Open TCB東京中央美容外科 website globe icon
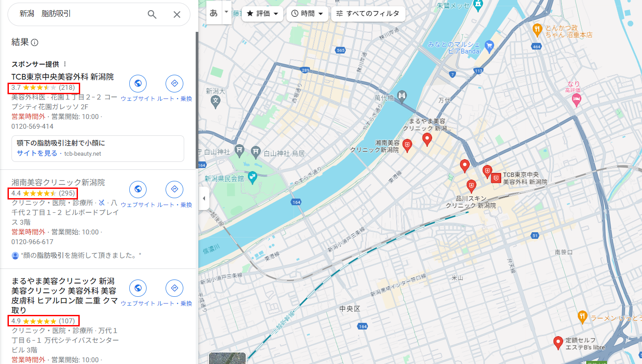Screen dimensions: 642x364 pyautogui.click(x=138, y=83)
